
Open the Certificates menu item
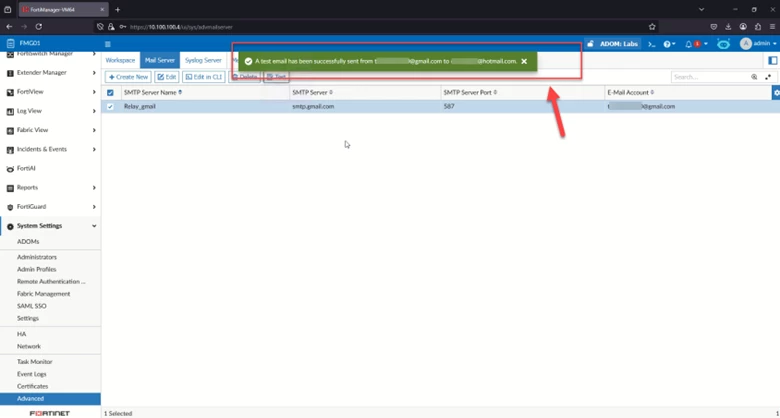point(32,386)
